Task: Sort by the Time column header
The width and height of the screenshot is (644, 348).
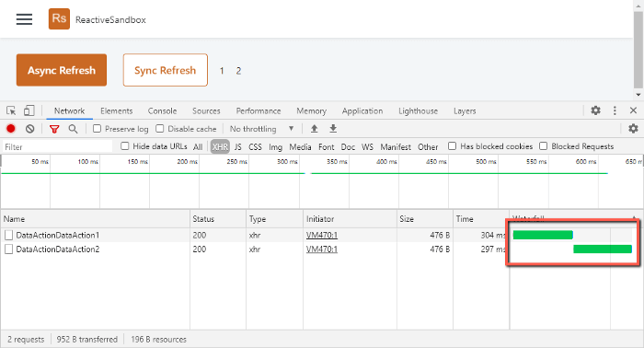Action: coord(481,219)
